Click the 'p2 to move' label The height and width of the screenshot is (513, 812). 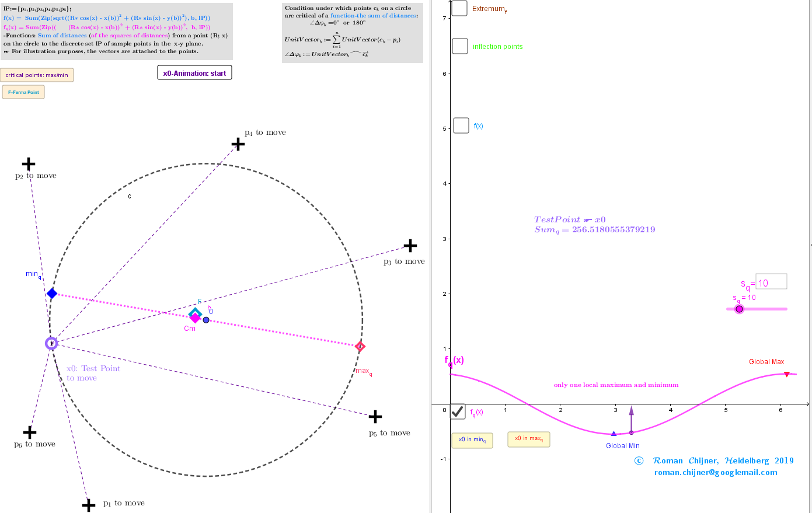[x=36, y=176]
